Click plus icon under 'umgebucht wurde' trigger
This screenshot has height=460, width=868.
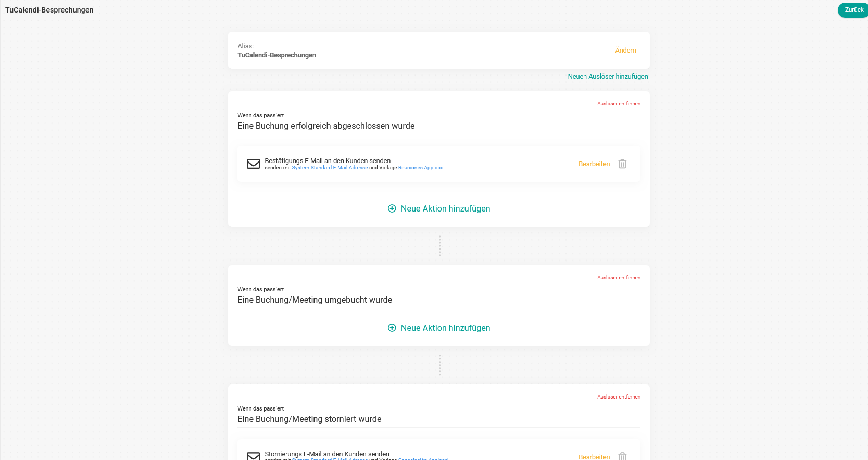click(392, 328)
